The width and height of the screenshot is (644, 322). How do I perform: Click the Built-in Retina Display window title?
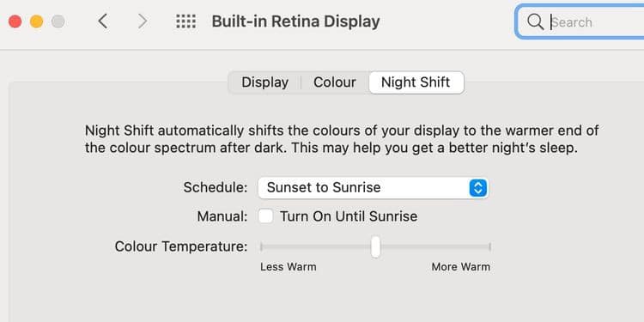[295, 21]
